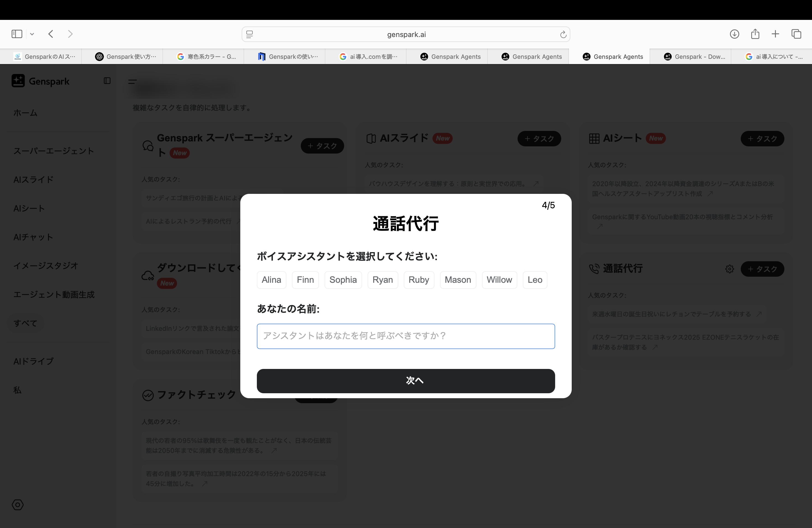The image size is (812, 528).
Task: Open a new tab with plus icon
Action: click(x=775, y=34)
